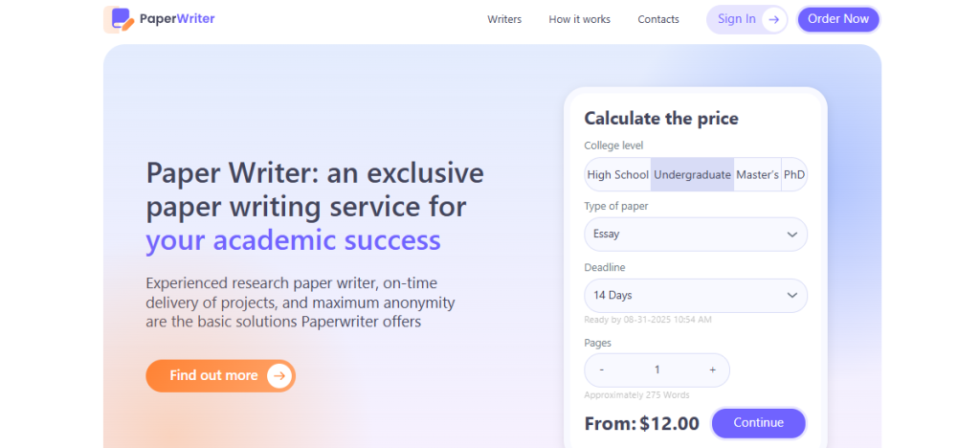
Task: Select Master's college level
Action: coord(758,175)
